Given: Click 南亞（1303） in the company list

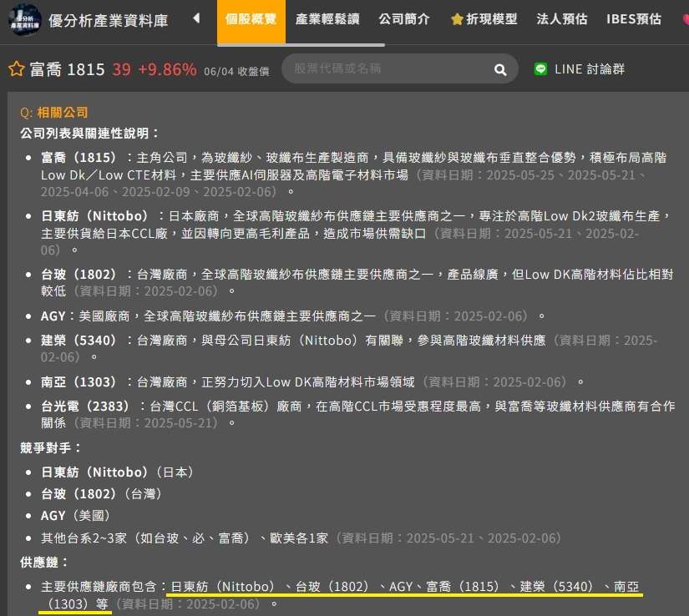Looking at the screenshot, I should tap(312, 382).
